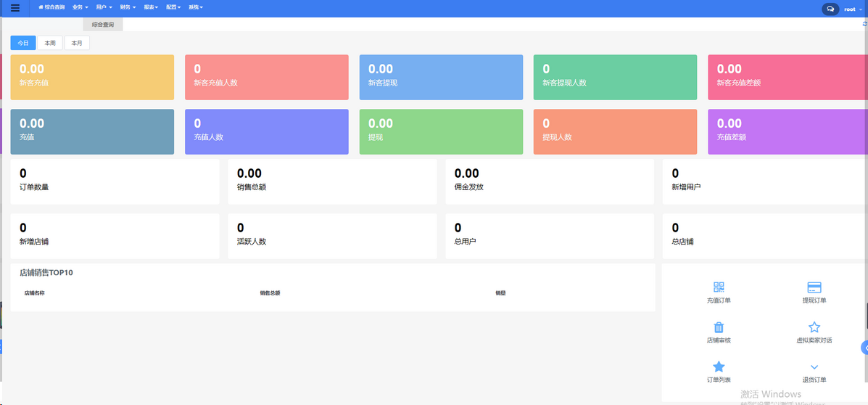Switch time range to 本周
Image resolution: width=868 pixels, height=405 pixels.
[50, 43]
